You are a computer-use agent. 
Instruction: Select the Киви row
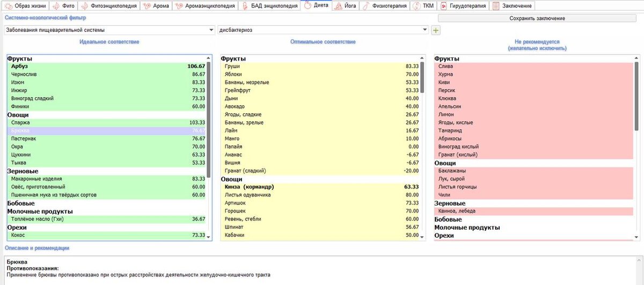[x=534, y=83]
